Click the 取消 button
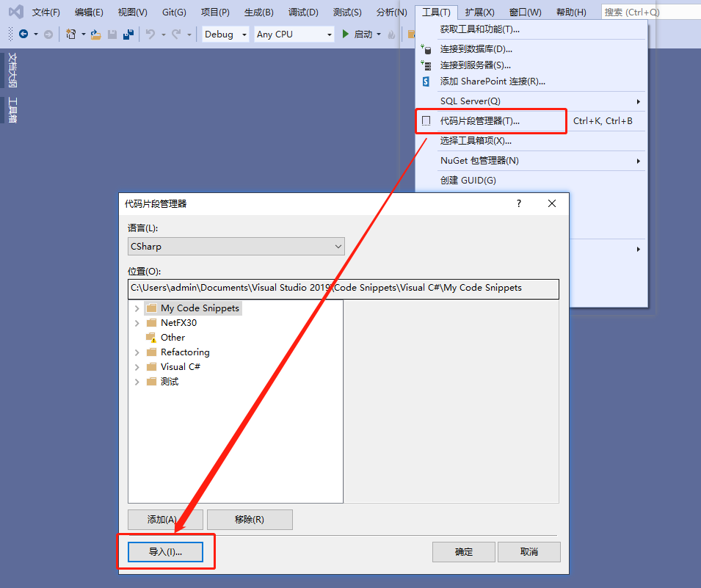This screenshot has width=701, height=588. click(529, 552)
